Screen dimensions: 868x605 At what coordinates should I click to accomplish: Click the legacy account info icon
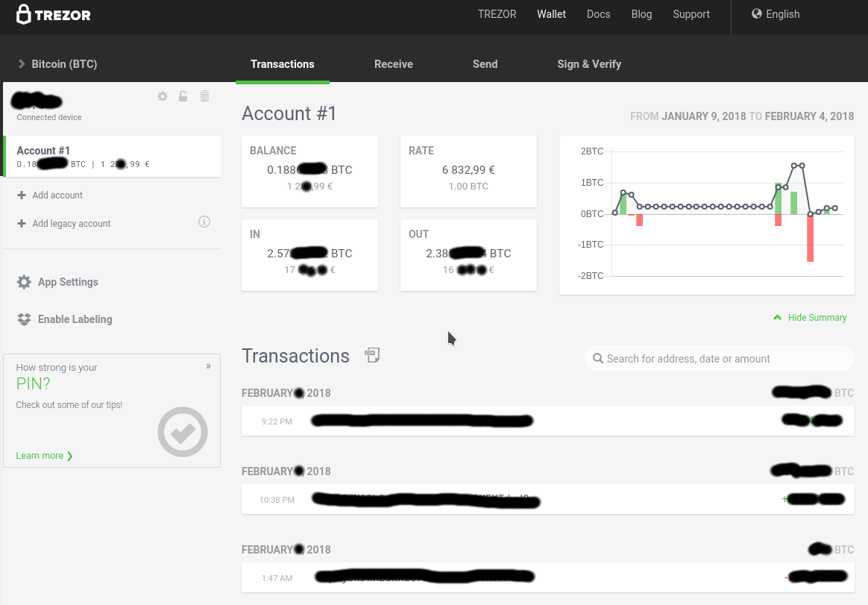[x=204, y=222]
